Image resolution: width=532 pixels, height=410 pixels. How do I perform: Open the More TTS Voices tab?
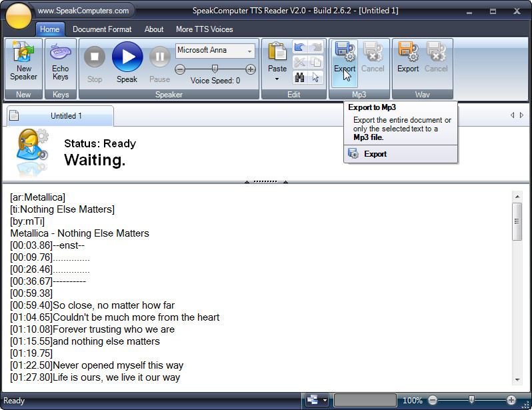pos(204,29)
